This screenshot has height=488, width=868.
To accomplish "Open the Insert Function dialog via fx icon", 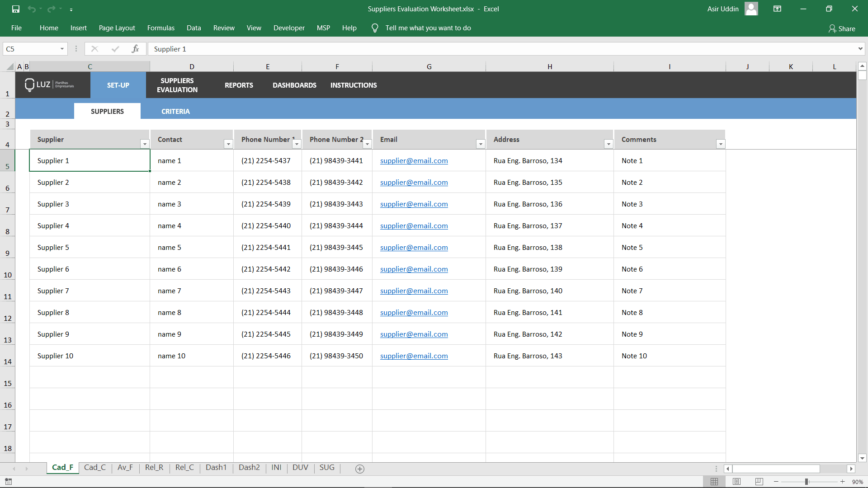I will pos(136,48).
